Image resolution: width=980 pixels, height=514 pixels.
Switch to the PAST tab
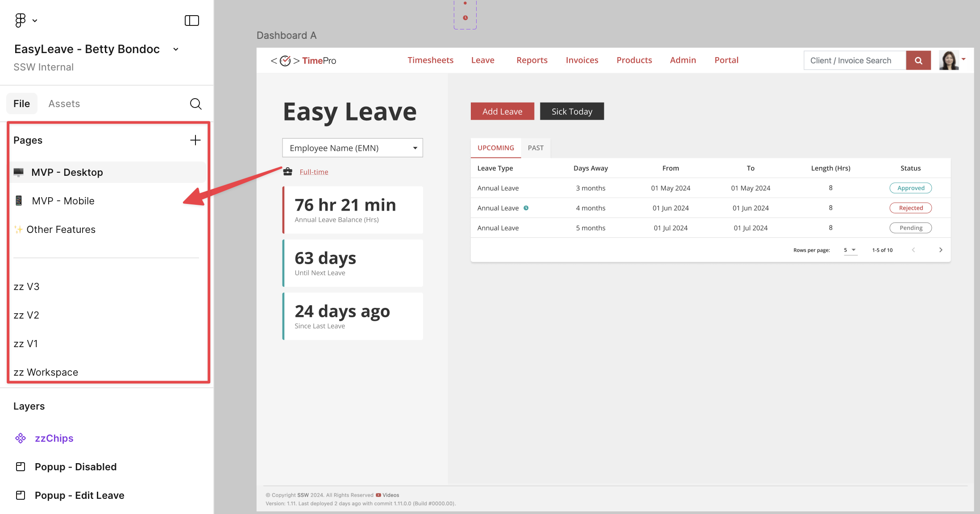[x=536, y=148]
